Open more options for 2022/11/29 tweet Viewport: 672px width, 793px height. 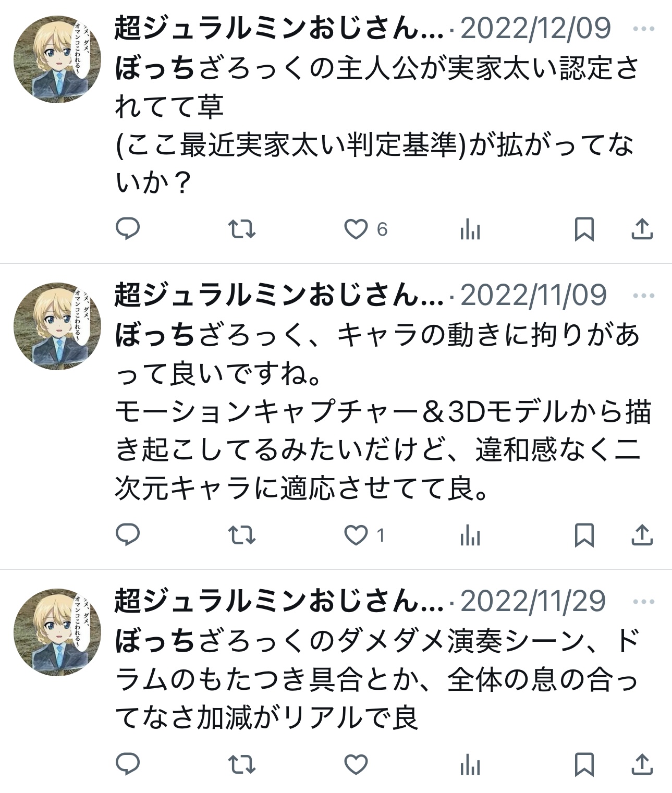644,602
